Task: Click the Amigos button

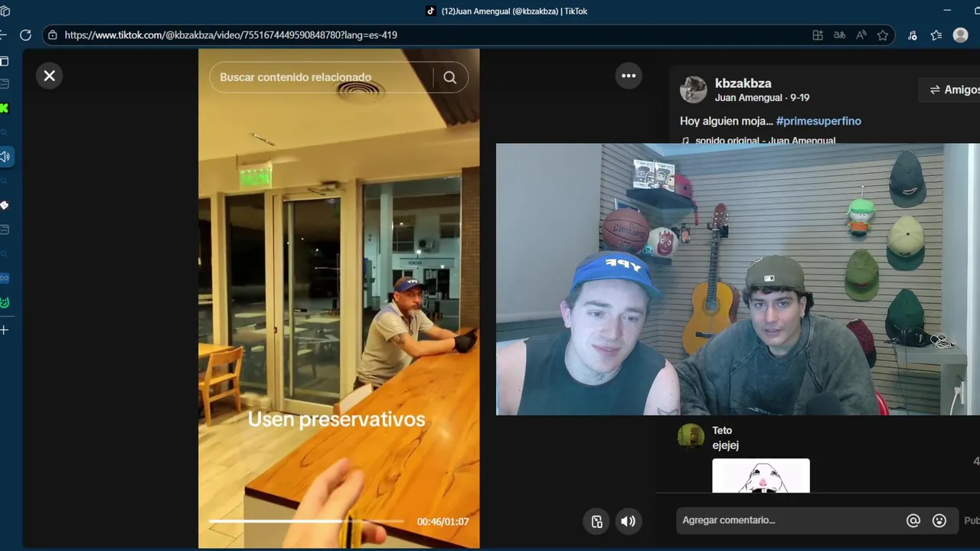Action: (x=953, y=90)
